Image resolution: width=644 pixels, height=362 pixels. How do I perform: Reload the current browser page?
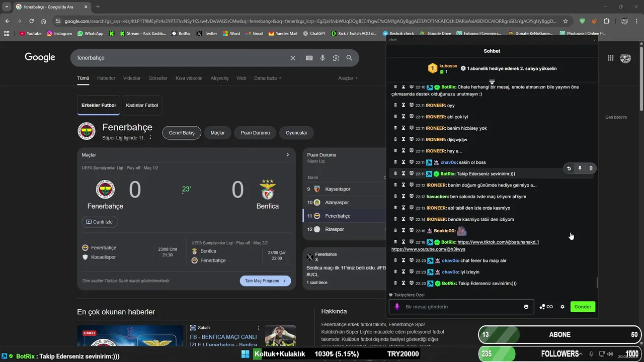coord(31,21)
